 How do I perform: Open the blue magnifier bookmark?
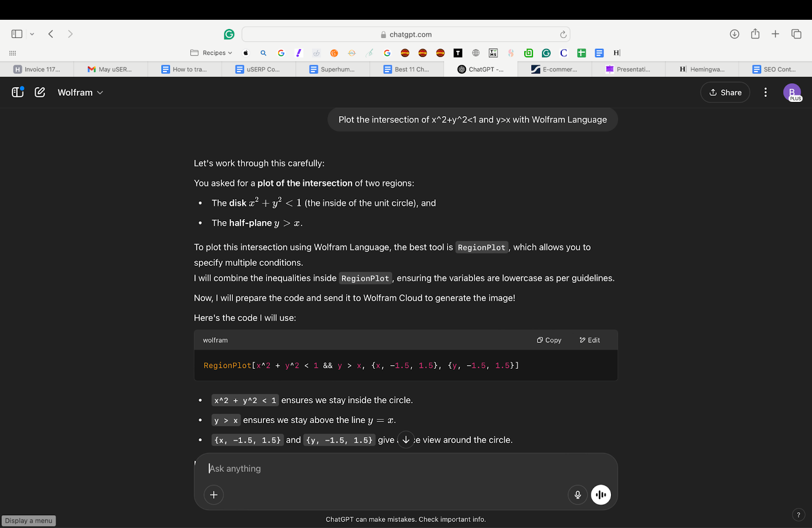(263, 53)
